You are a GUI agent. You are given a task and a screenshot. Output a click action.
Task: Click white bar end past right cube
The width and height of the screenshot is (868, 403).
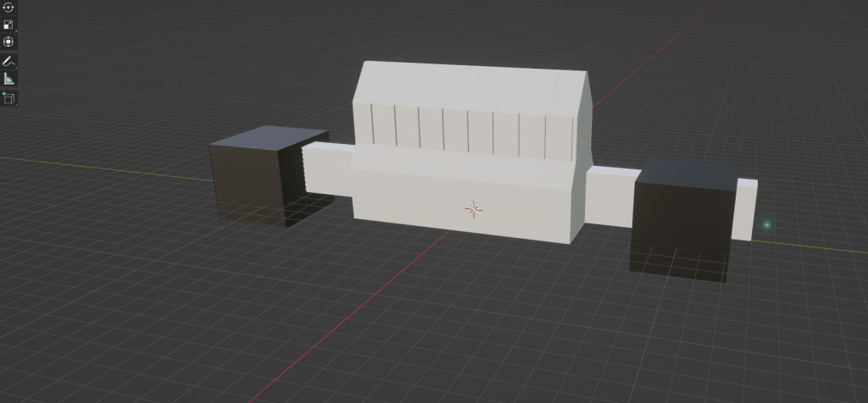point(745,210)
